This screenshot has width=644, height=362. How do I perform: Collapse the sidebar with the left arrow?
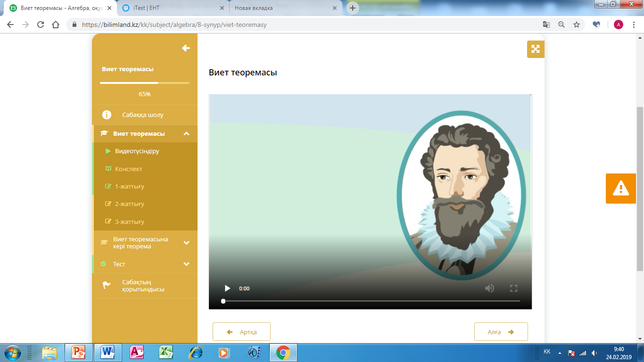pyautogui.click(x=186, y=48)
